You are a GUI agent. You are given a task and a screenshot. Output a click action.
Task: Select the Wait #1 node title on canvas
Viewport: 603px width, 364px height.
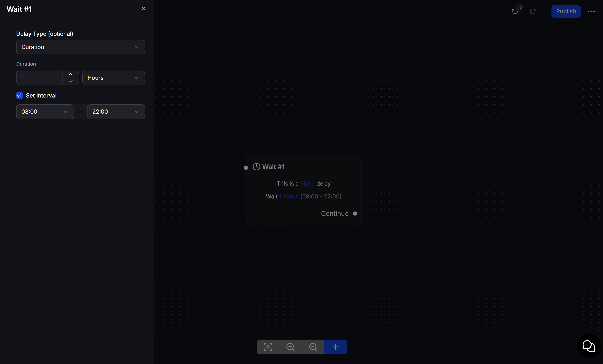point(273,167)
